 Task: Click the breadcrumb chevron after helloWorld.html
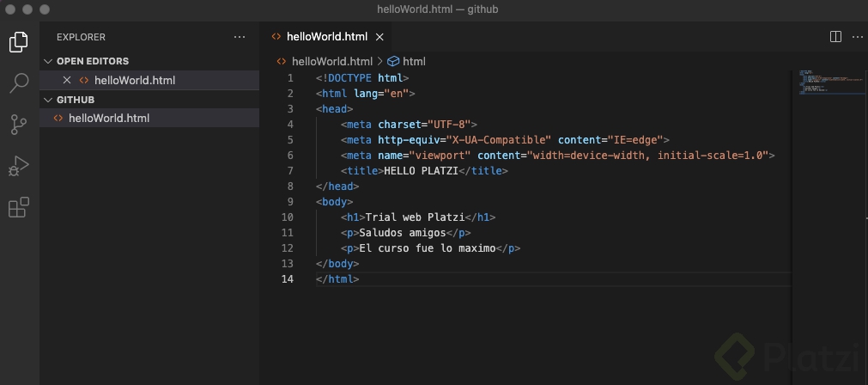379,61
